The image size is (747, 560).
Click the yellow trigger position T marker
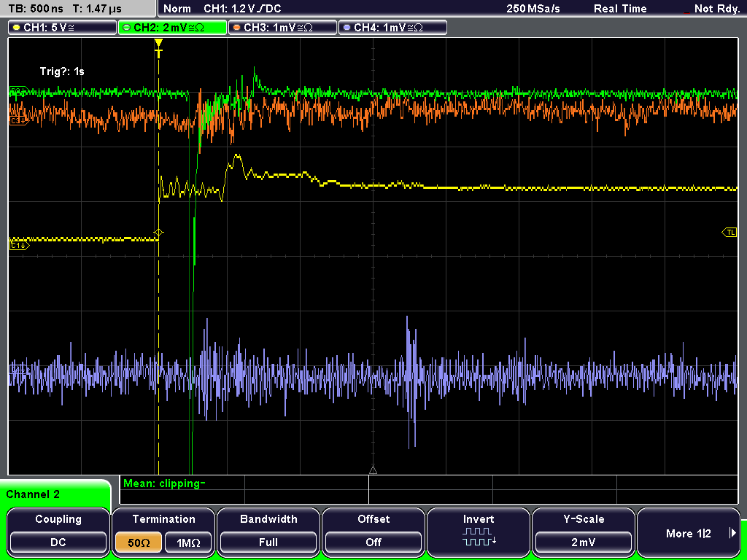158,47
